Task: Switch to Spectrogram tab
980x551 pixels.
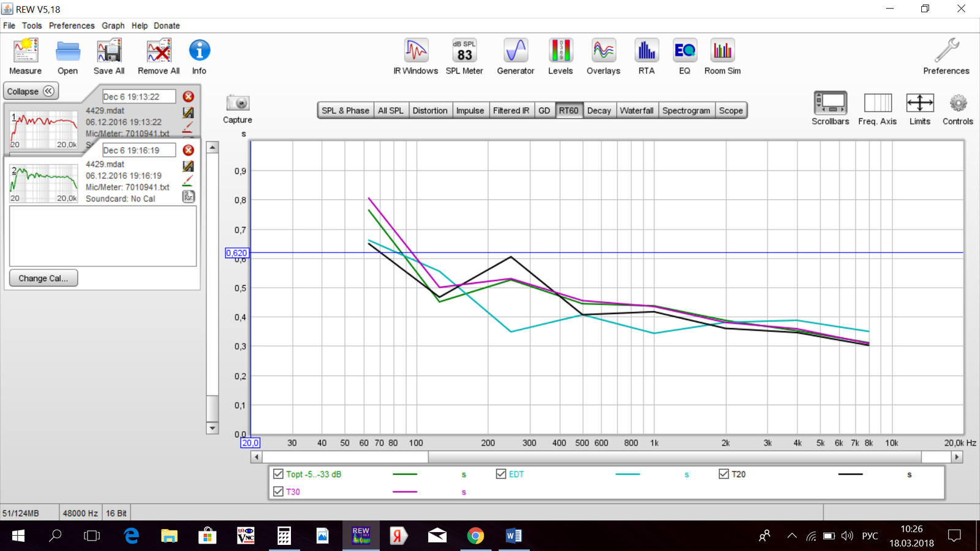Action: coord(686,110)
